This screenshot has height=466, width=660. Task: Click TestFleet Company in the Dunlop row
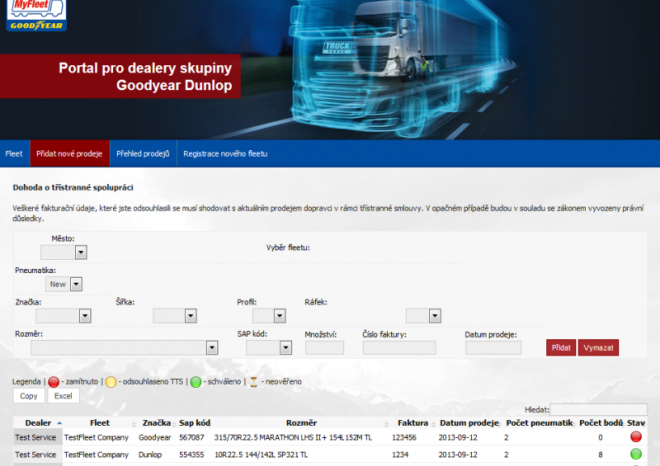tap(96, 455)
